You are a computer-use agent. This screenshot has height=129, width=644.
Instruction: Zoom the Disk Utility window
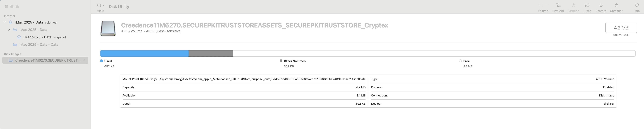tap(17, 6)
